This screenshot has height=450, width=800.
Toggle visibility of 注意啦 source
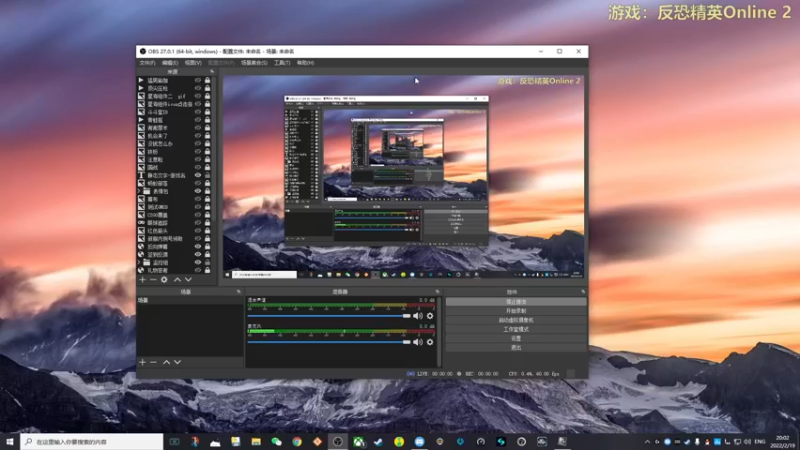point(198,159)
